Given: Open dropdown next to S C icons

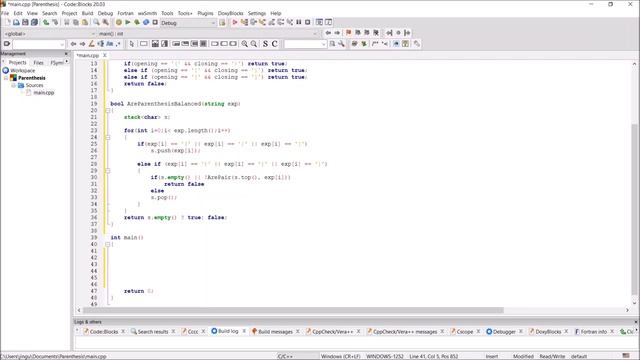Looking at the screenshot, I should click(324, 44).
